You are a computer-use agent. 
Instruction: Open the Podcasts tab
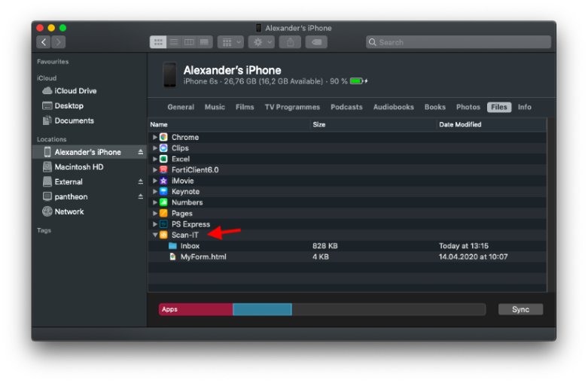346,107
